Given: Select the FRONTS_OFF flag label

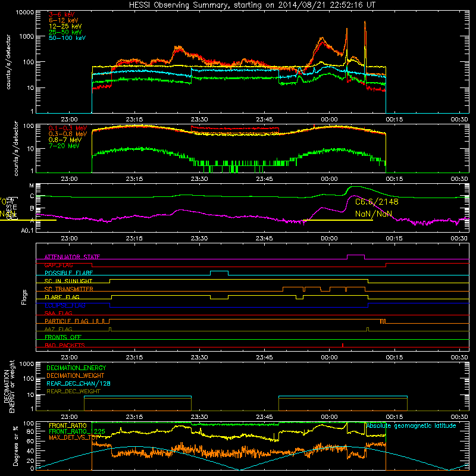Looking at the screenshot, I should (63, 337).
